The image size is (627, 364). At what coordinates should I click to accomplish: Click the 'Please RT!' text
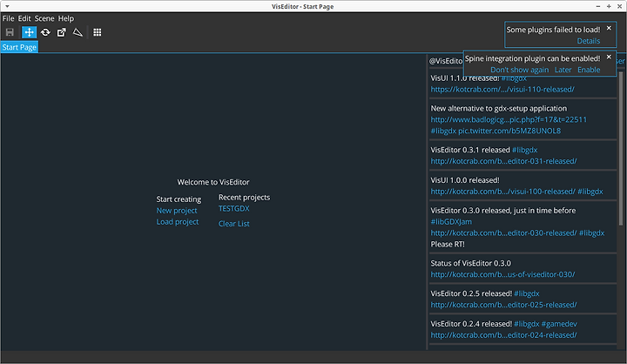click(448, 244)
